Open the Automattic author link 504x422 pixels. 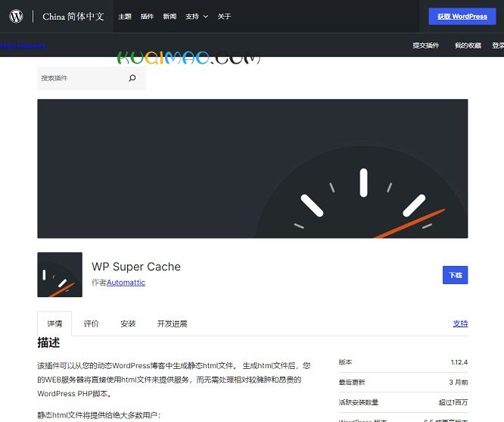point(126,283)
